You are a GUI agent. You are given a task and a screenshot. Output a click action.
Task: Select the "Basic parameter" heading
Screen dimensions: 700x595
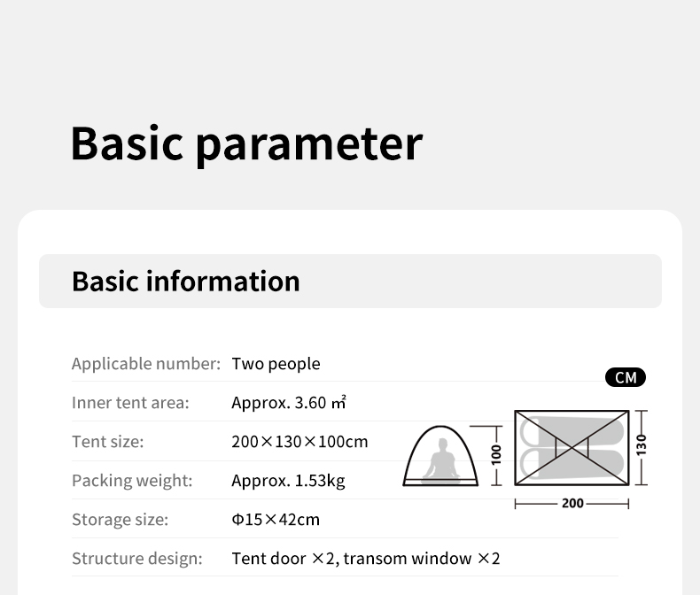246,143
